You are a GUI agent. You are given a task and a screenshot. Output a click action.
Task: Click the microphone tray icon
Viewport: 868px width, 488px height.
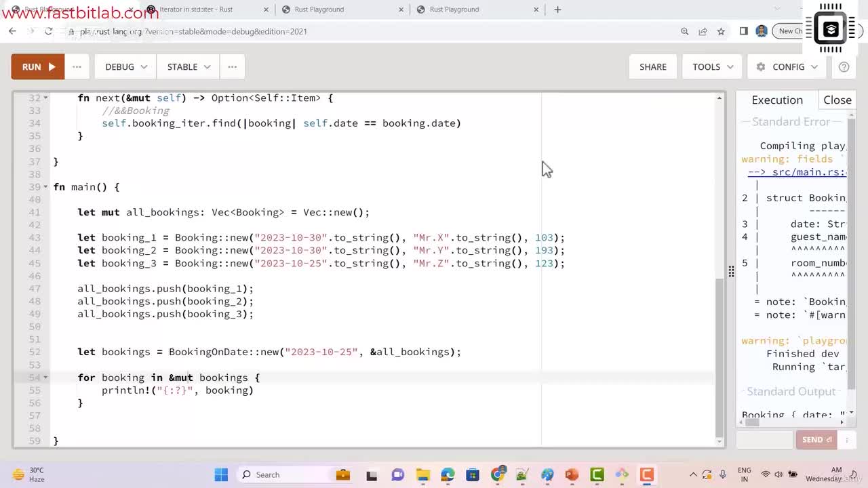(x=723, y=474)
